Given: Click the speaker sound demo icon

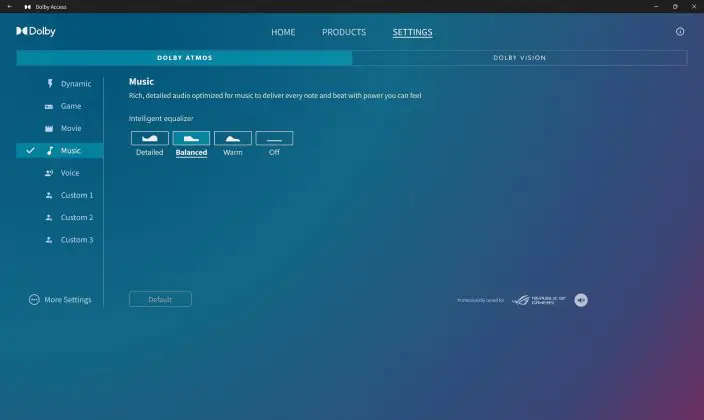Looking at the screenshot, I should click(x=581, y=300).
